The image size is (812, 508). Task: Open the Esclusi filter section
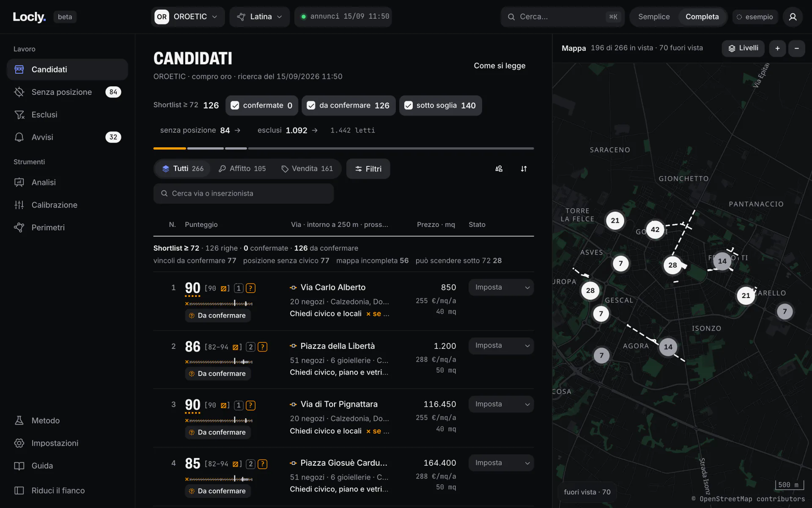point(67,114)
